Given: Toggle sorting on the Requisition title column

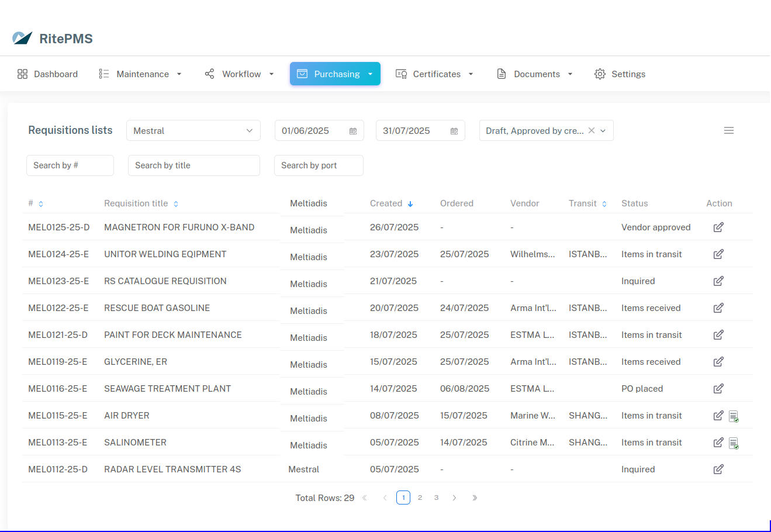Looking at the screenshot, I should tap(175, 203).
